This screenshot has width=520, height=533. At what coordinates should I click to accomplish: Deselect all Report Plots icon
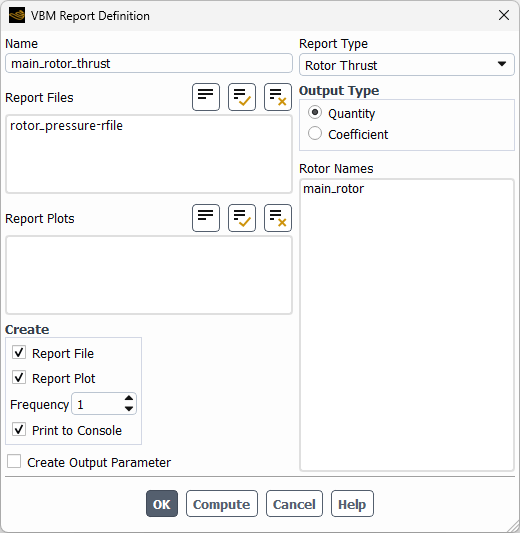pyautogui.click(x=278, y=218)
